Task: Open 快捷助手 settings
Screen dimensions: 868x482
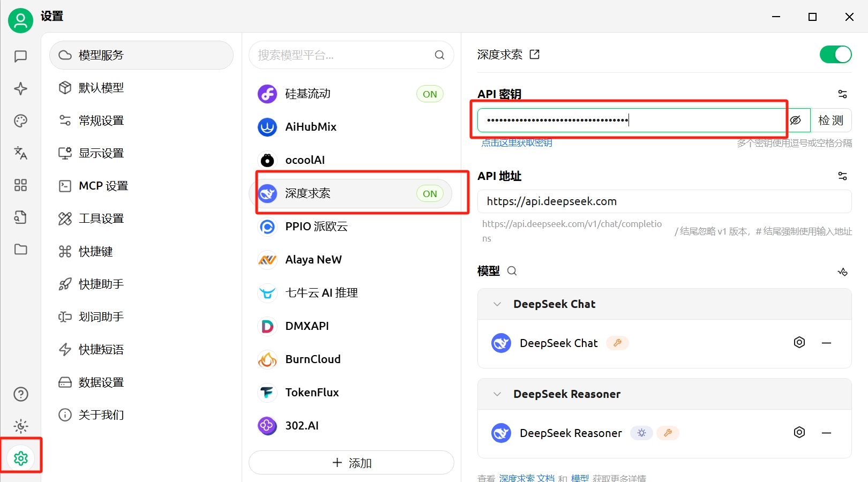Action: pos(141,284)
